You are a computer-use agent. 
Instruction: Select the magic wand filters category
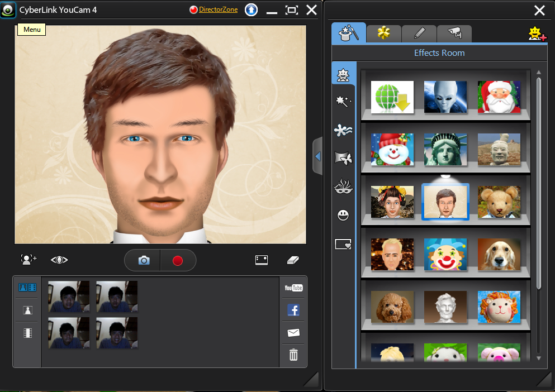coord(343,102)
